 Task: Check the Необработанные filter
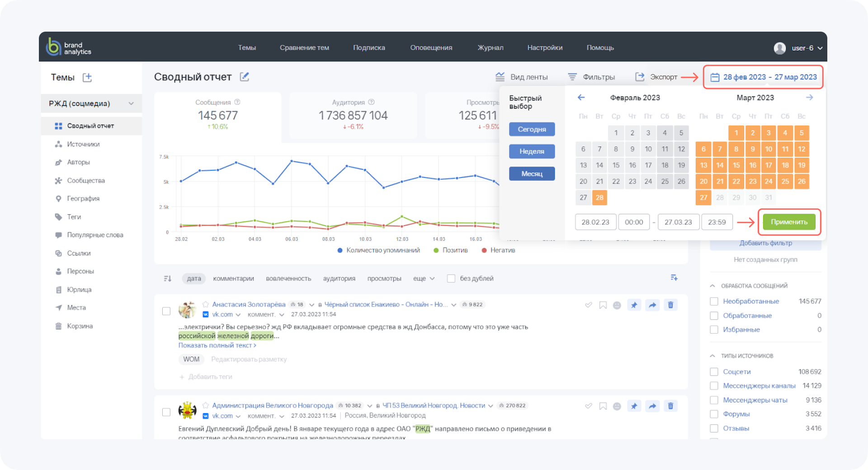tap(714, 301)
